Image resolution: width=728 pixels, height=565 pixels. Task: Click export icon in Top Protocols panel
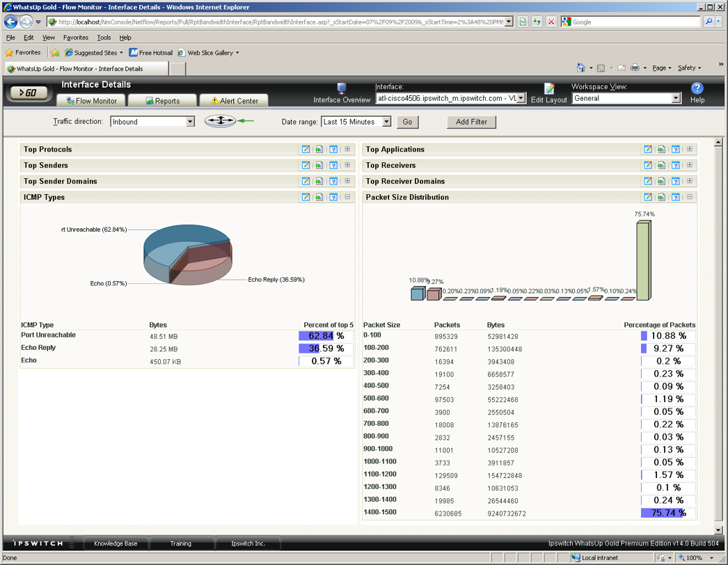(319, 149)
